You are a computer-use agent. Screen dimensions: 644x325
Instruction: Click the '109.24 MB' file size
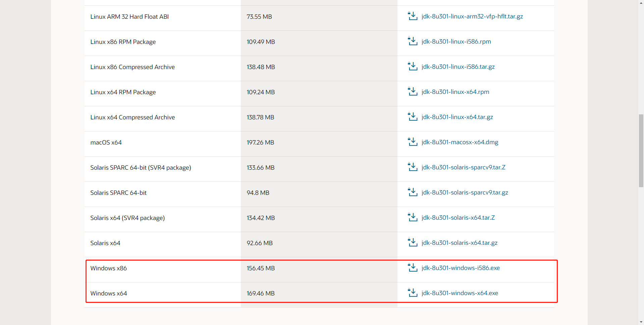pyautogui.click(x=261, y=92)
